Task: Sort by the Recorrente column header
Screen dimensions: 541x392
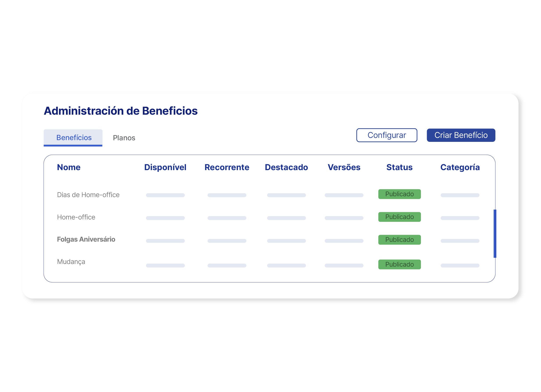Action: coord(227,167)
